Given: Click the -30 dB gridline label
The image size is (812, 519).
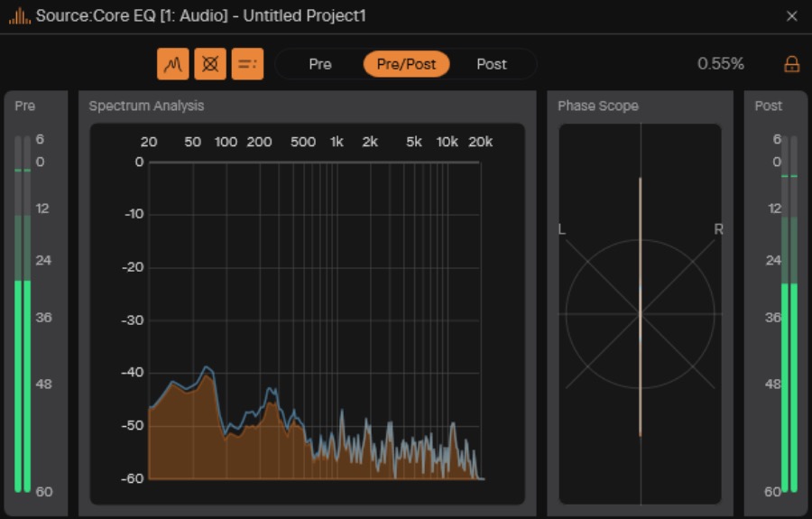Looking at the screenshot, I should point(133,320).
